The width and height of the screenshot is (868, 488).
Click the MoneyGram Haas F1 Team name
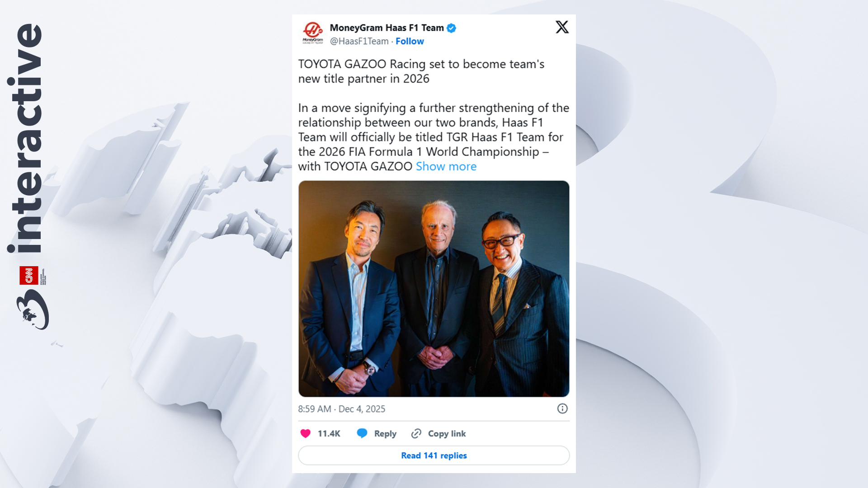click(387, 28)
